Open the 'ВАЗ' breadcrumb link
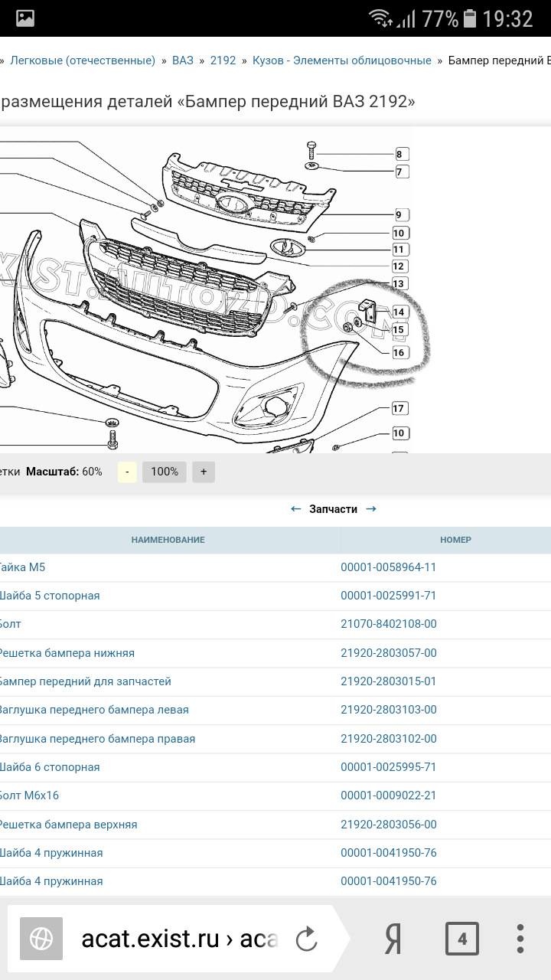This screenshot has width=551, height=980. click(x=183, y=60)
